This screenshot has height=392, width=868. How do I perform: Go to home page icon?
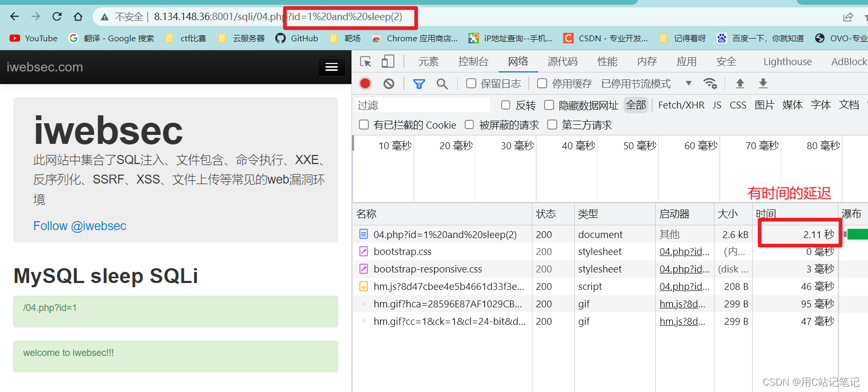coord(78,16)
